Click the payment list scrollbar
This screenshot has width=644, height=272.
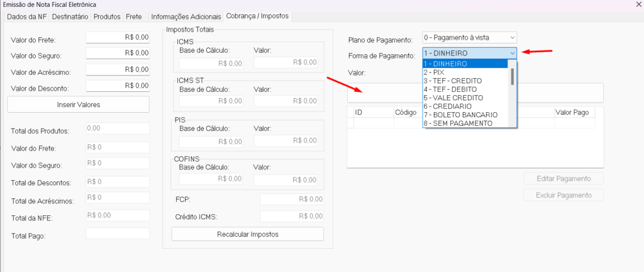tap(513, 77)
